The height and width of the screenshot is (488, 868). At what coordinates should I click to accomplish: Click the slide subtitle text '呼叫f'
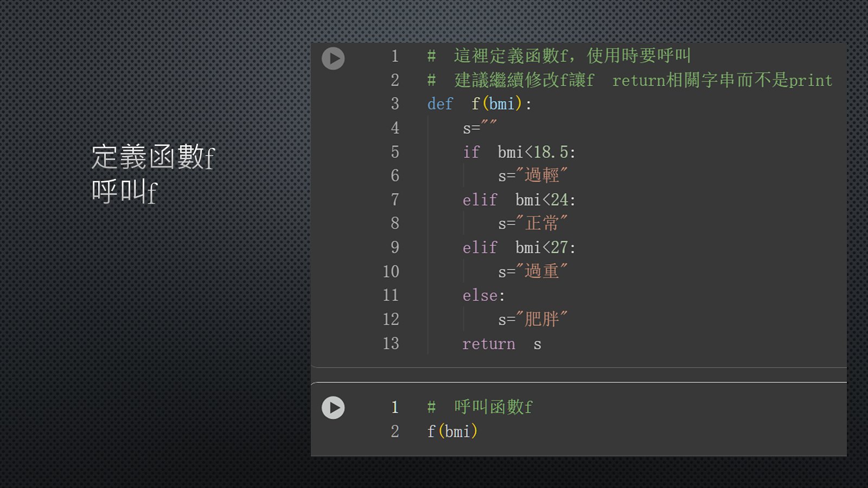click(x=125, y=192)
